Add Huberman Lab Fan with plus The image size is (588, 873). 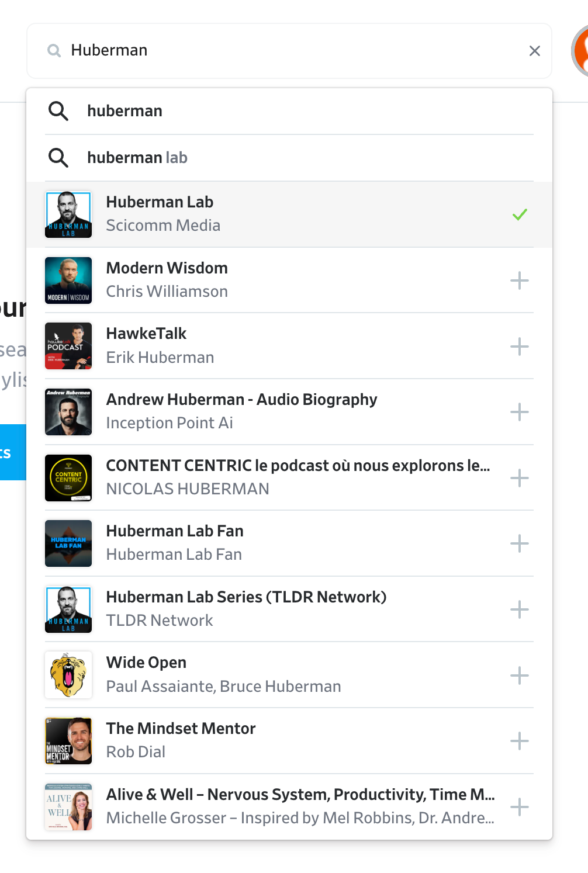(520, 544)
